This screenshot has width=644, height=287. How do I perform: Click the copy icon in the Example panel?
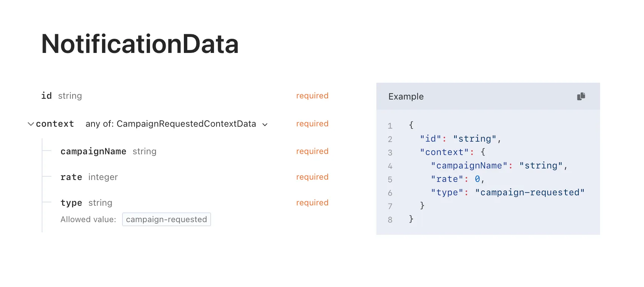581,96
